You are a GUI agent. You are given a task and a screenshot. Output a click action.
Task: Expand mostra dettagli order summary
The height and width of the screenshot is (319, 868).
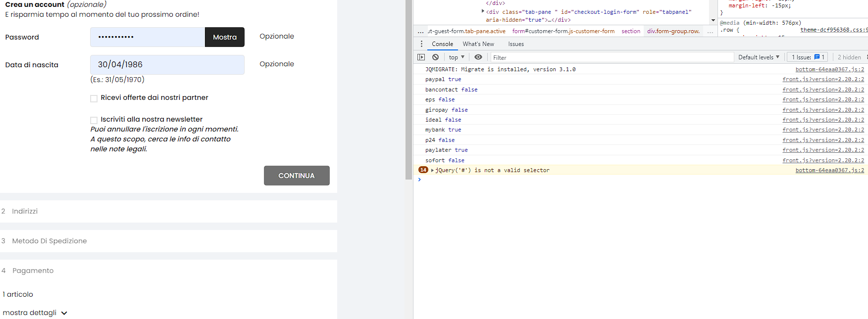[x=35, y=313]
